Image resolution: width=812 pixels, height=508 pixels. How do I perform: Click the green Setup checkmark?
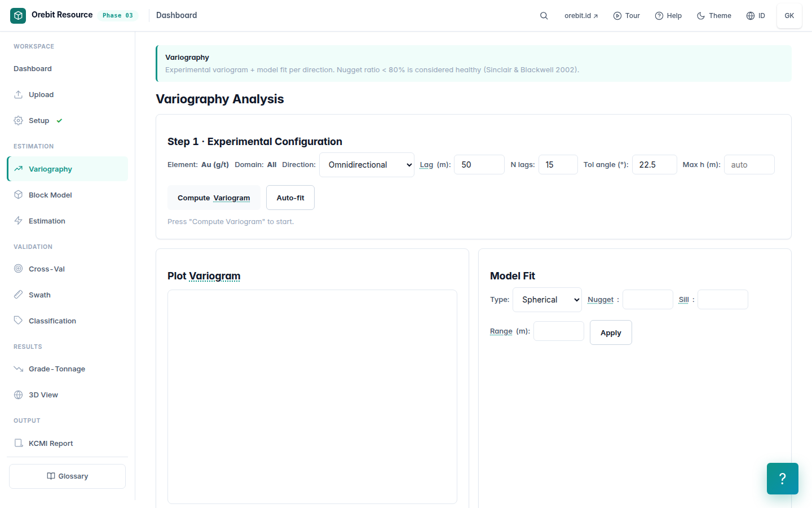[x=59, y=121]
